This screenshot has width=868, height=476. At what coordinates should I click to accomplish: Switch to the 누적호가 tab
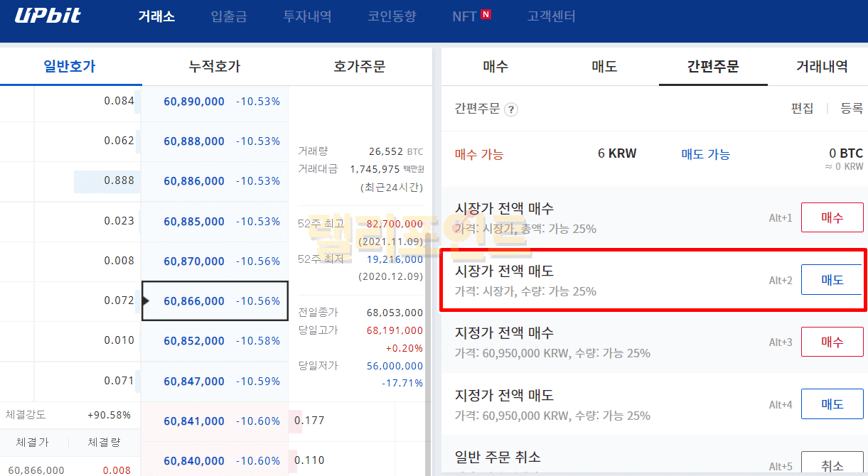215,67
